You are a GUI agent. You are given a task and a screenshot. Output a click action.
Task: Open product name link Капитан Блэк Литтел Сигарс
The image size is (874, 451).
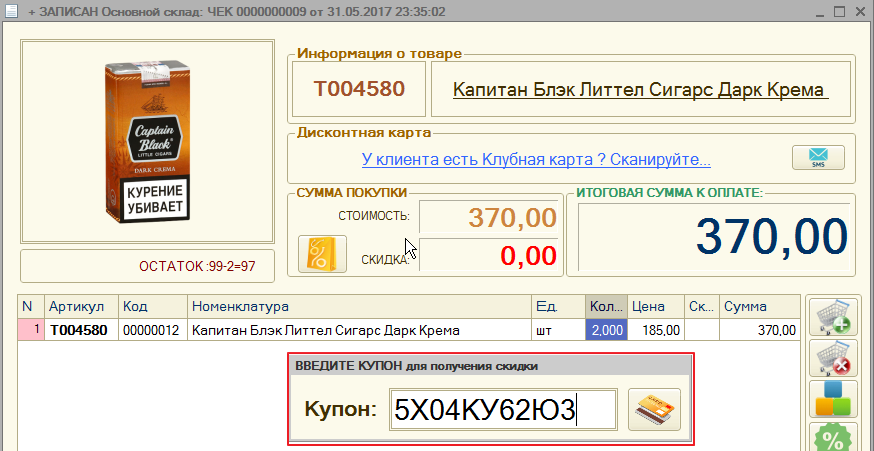[x=641, y=89]
